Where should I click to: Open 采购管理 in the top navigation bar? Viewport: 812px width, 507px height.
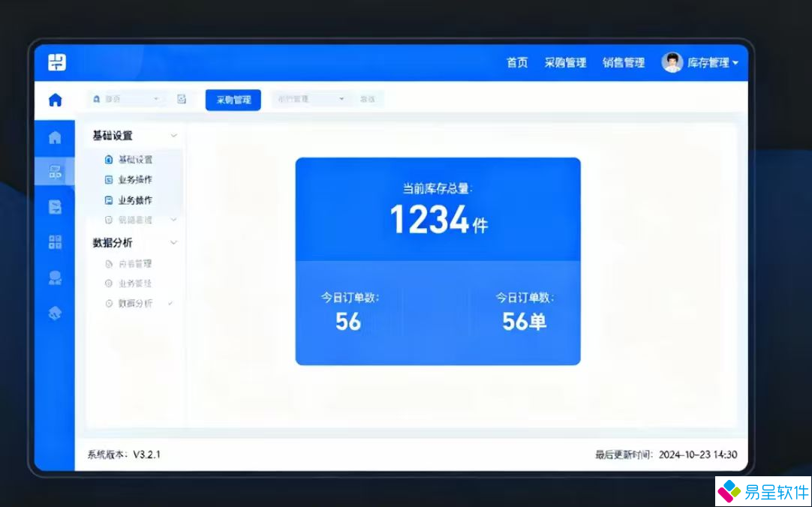(x=565, y=62)
